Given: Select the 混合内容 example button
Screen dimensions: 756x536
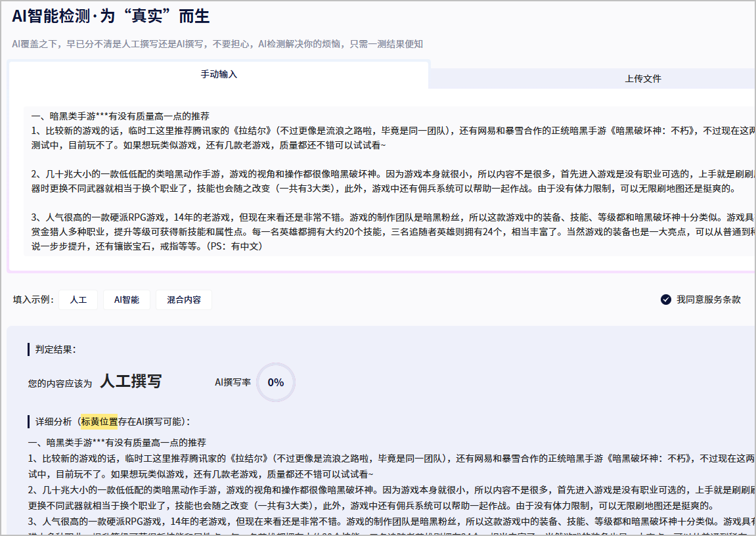Looking at the screenshot, I should click(x=183, y=300).
